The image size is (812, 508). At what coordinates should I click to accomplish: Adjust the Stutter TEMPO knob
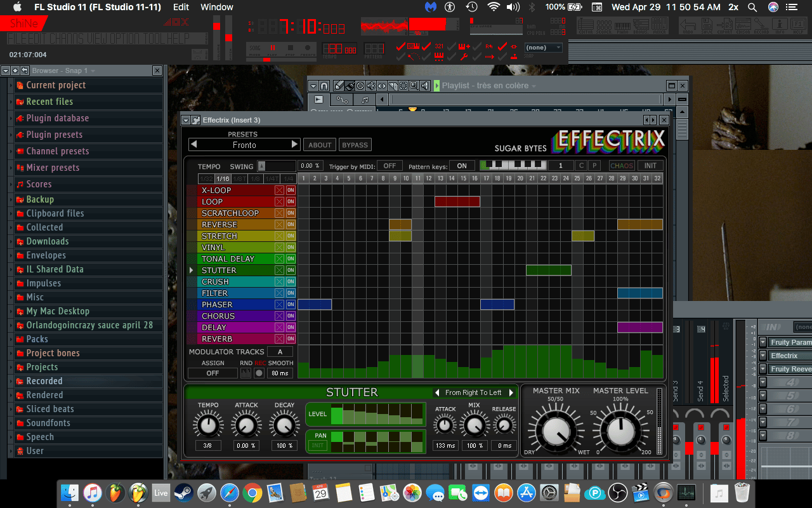208,424
